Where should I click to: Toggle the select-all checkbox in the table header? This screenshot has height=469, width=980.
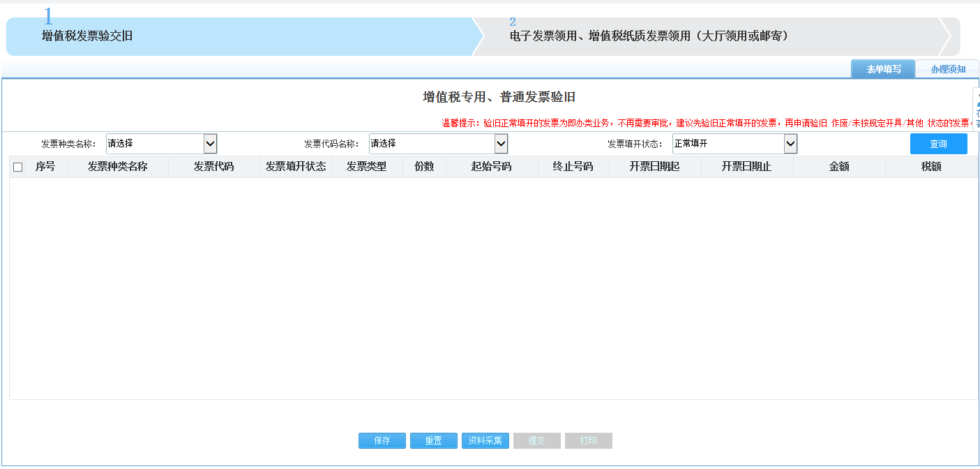coord(17,166)
